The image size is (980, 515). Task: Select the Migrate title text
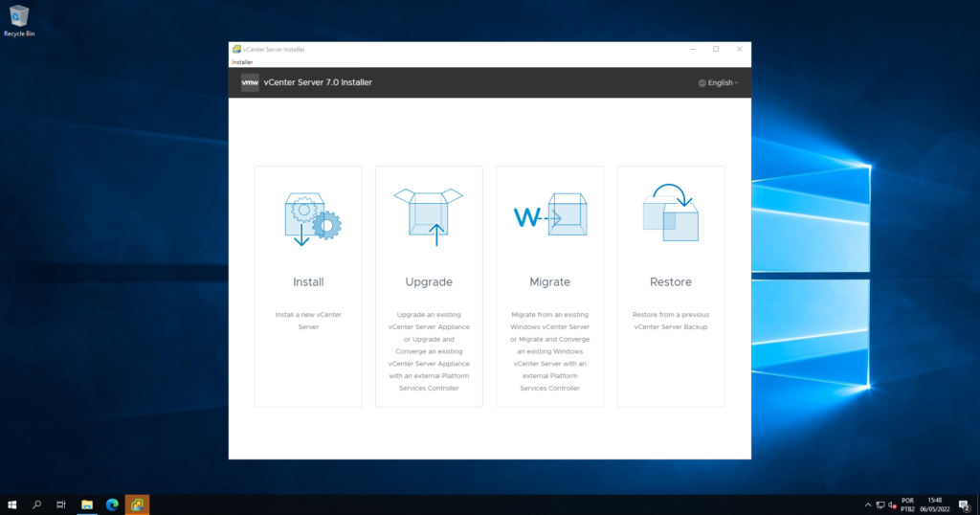click(550, 281)
